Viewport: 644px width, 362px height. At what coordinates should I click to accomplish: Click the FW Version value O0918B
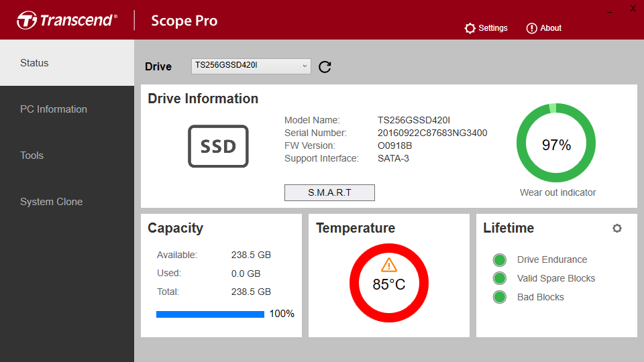[394, 145]
